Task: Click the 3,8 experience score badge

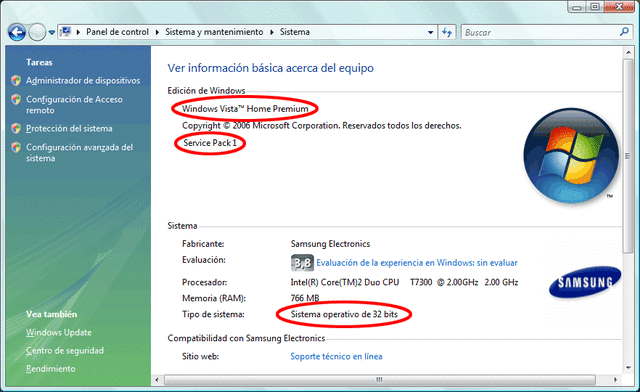Action: coord(302,263)
